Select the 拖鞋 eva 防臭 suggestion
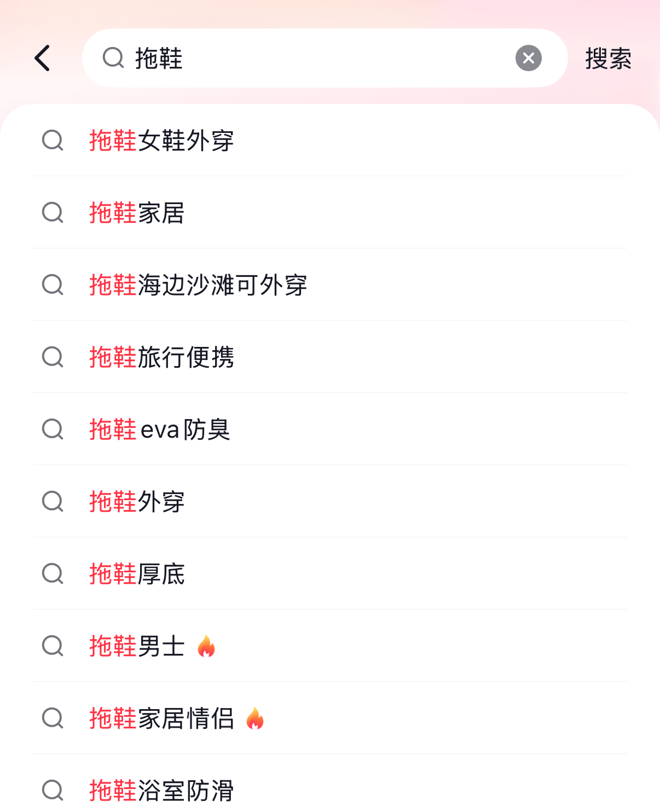660x812 pixels. 330,429
